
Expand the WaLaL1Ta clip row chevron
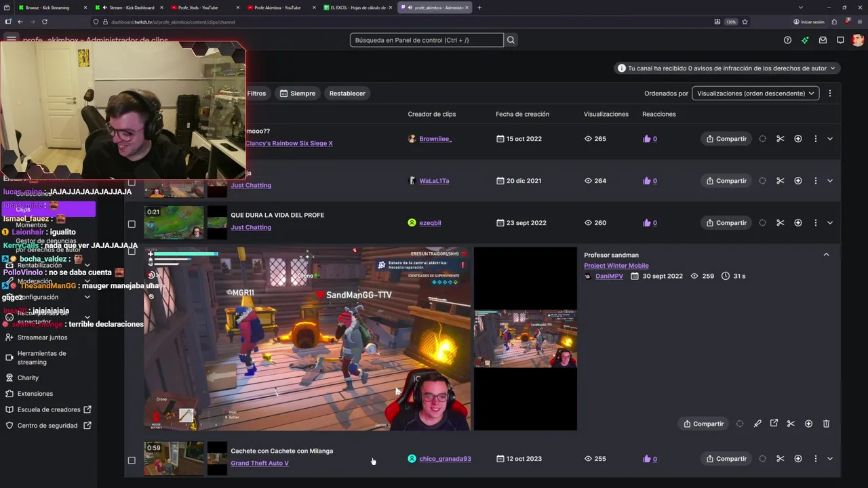pos(829,181)
